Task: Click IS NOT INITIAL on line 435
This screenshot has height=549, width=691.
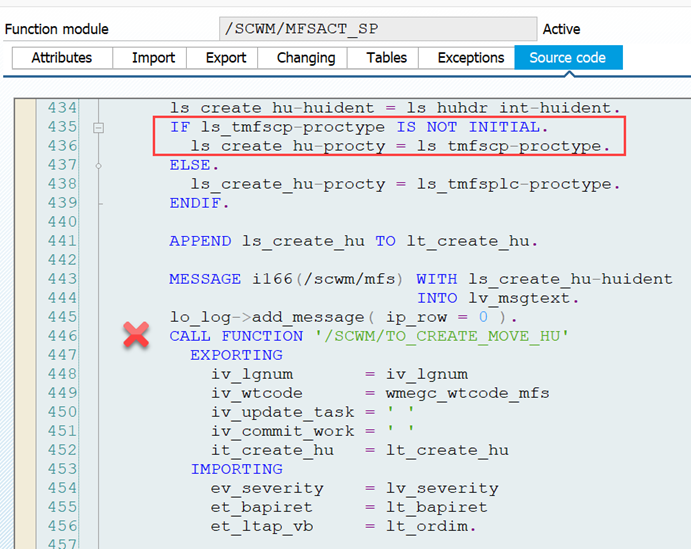Action: (x=468, y=127)
